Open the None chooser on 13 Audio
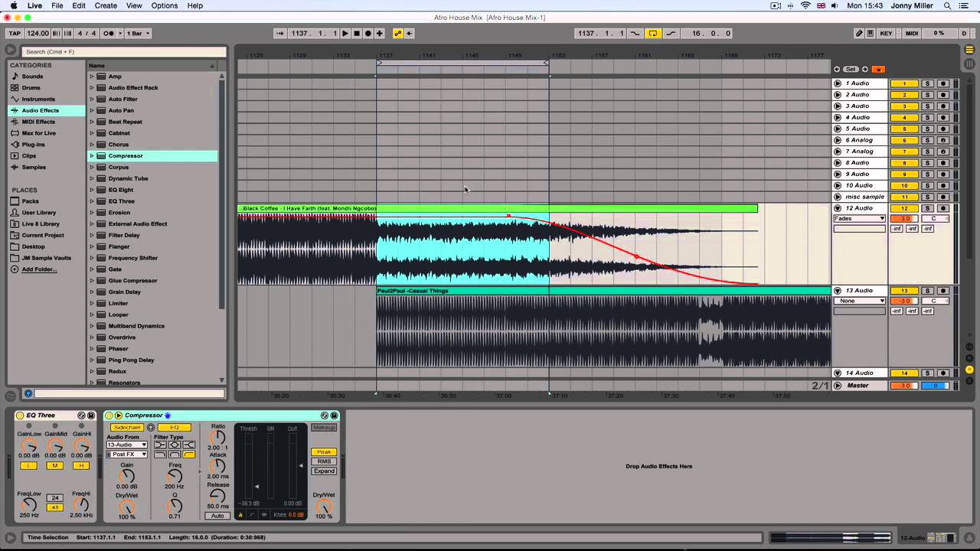This screenshot has width=980, height=551. 859,301
